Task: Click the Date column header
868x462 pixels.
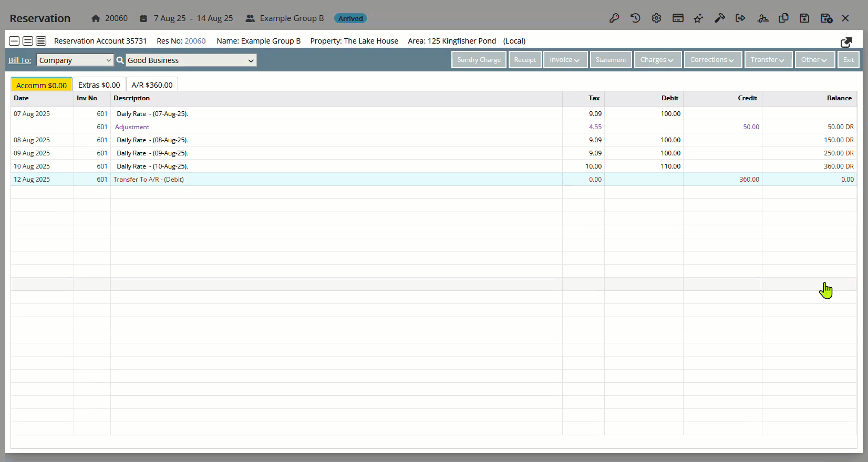Action: (42, 98)
